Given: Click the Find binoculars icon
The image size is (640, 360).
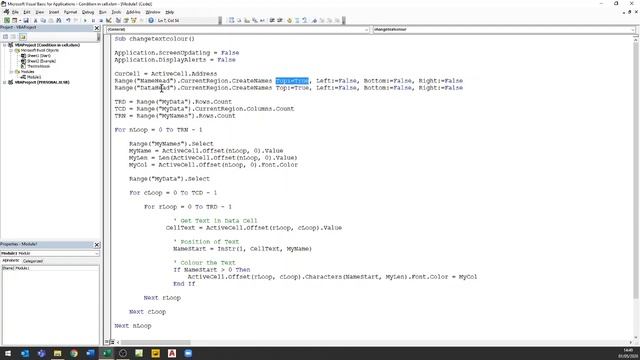Looking at the screenshot, I should [59, 20].
